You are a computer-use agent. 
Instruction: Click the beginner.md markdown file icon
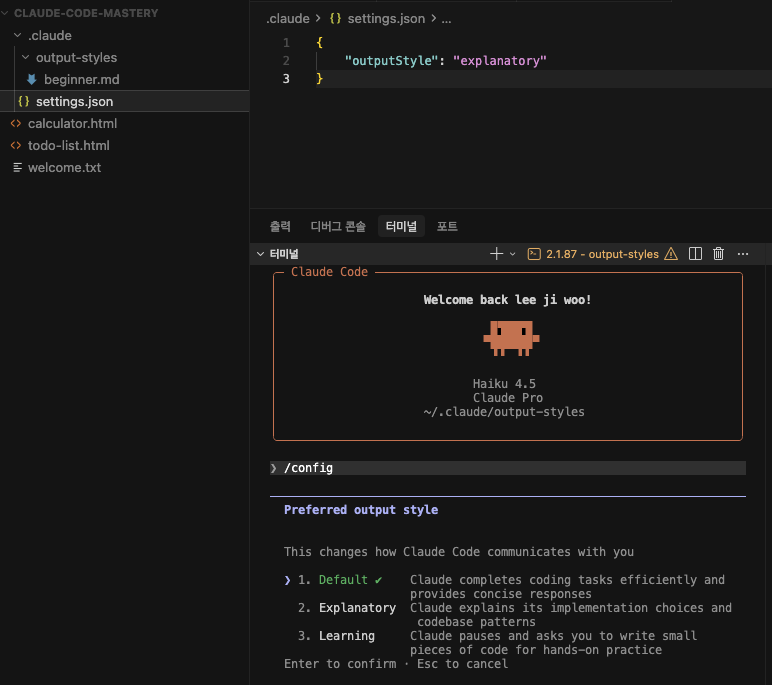point(32,80)
